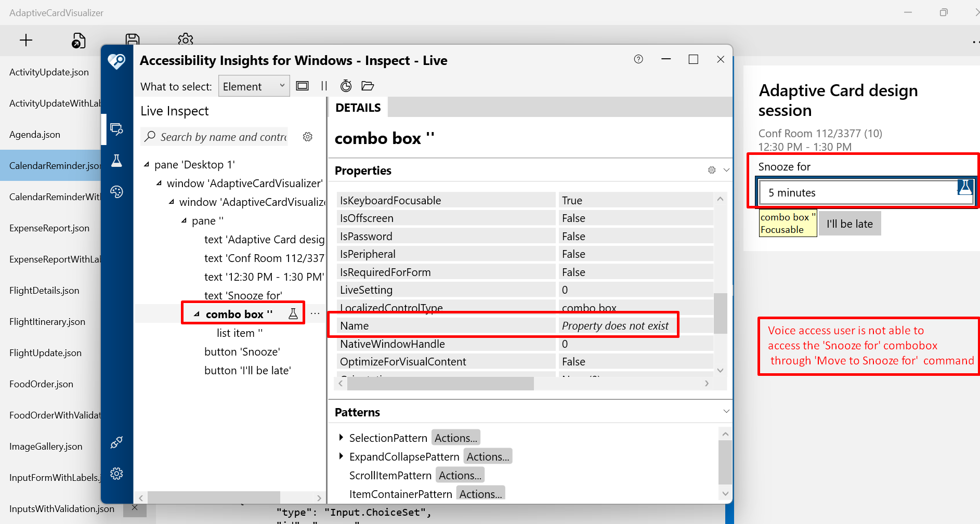Click the Properties horizontal scrollbar thumb
980x524 pixels.
pos(440,384)
